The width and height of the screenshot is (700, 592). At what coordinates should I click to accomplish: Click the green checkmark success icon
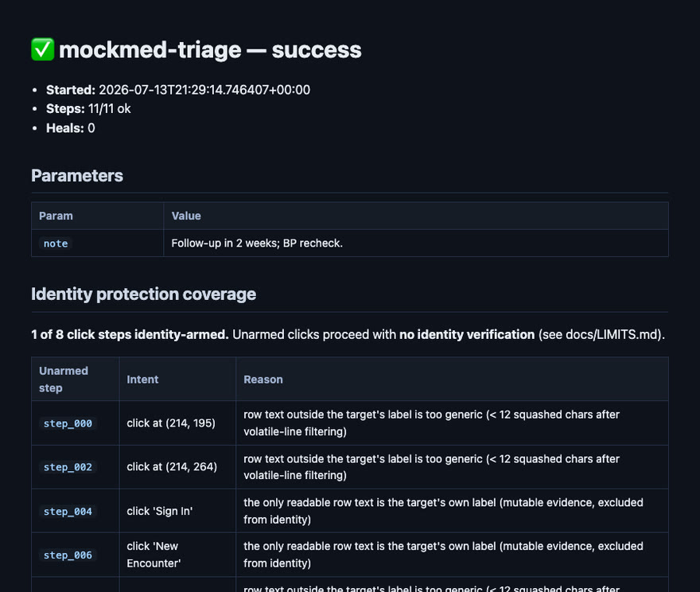coord(42,49)
